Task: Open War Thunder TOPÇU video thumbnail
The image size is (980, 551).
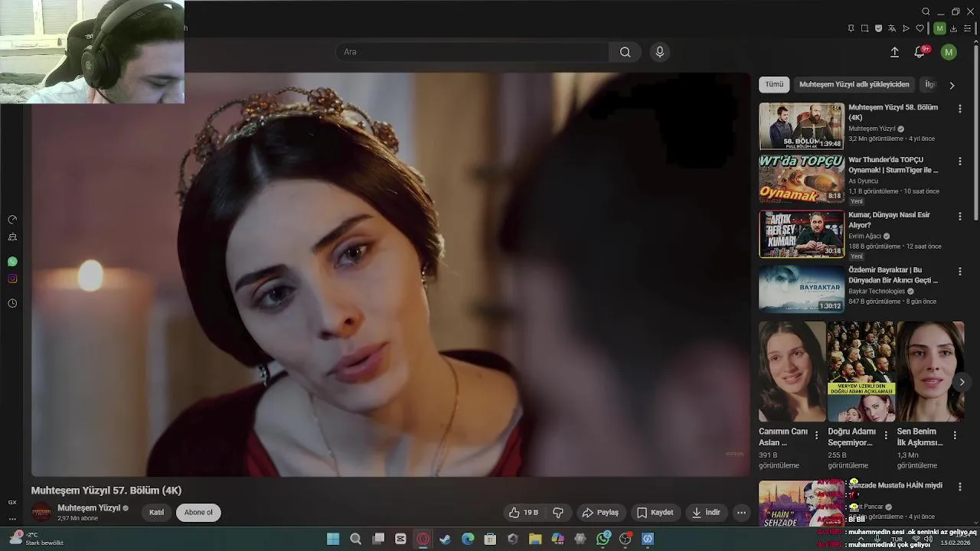Action: [802, 178]
